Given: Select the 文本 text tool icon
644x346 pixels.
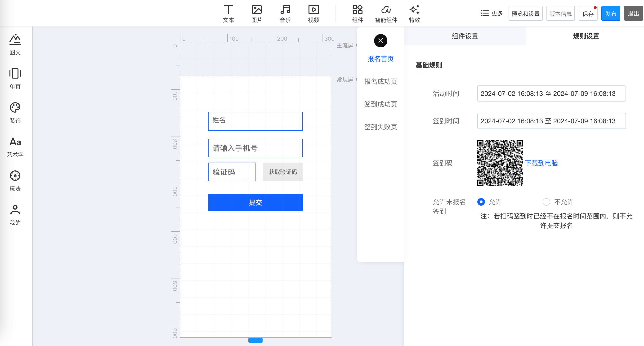Looking at the screenshot, I should pyautogui.click(x=228, y=13).
